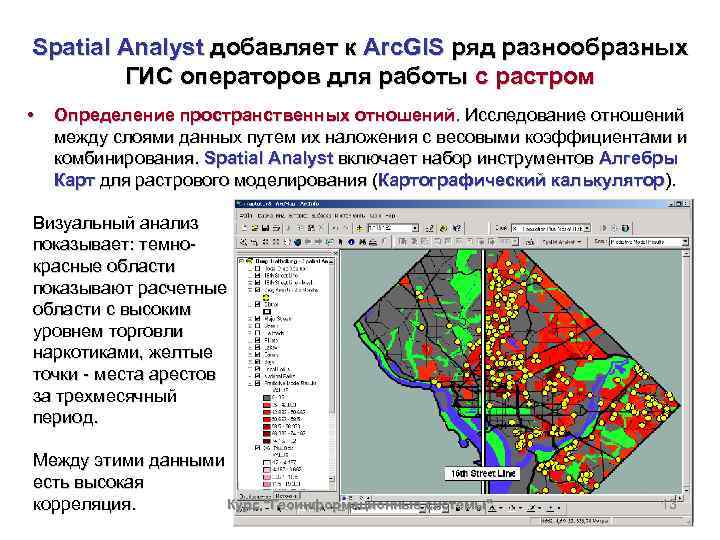
Task: Enable the unchecked Streets layer
Action: point(257,326)
